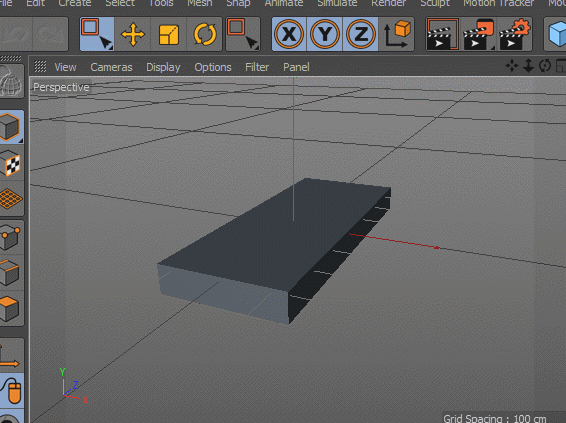Image resolution: width=566 pixels, height=423 pixels.
Task: Toggle the X axis lock
Action: pyautogui.click(x=289, y=34)
